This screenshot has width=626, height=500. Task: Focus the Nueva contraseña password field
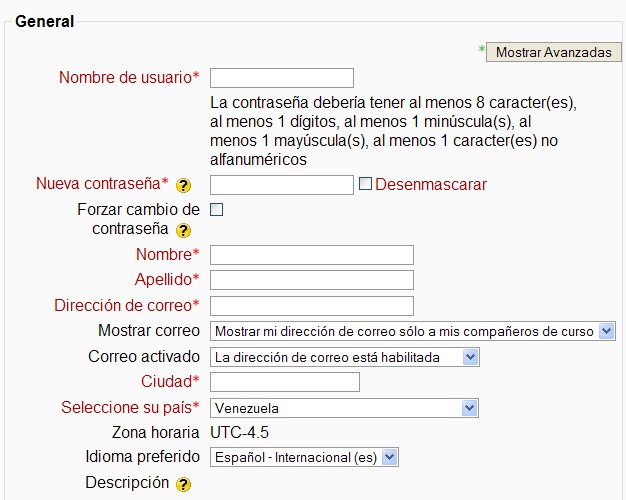(282, 185)
